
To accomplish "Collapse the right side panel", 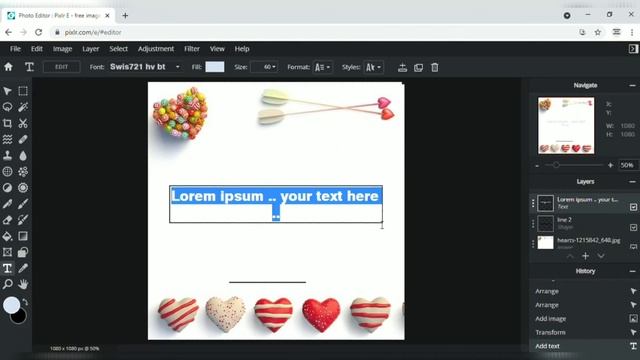I will [x=633, y=49].
